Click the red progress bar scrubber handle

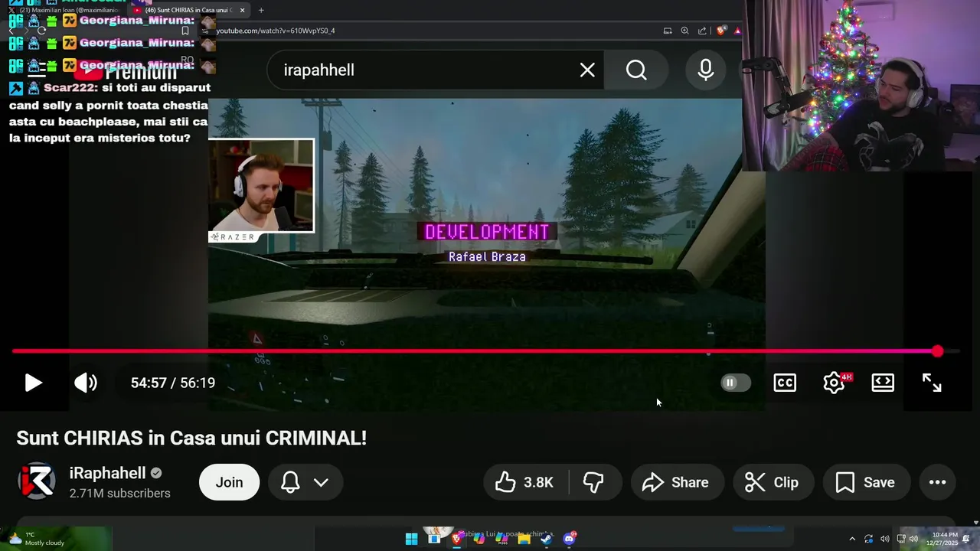pos(937,351)
